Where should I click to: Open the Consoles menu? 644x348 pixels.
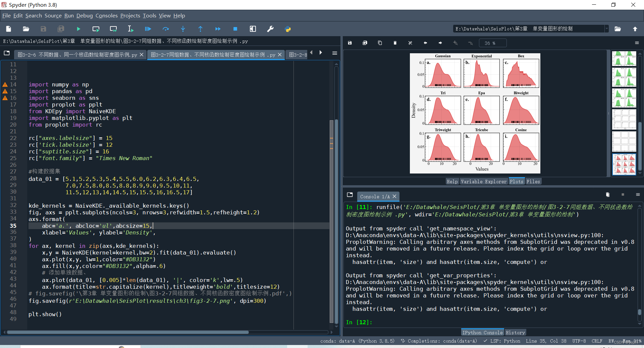106,15
